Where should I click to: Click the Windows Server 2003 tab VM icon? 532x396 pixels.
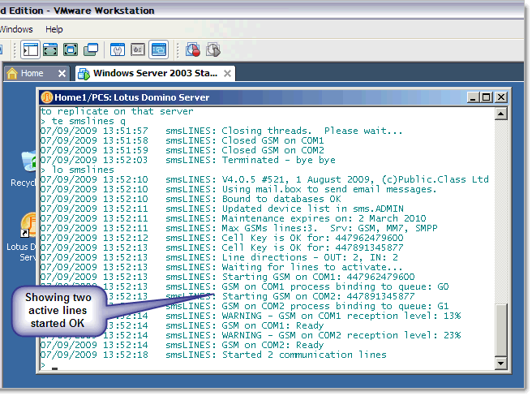(84, 73)
